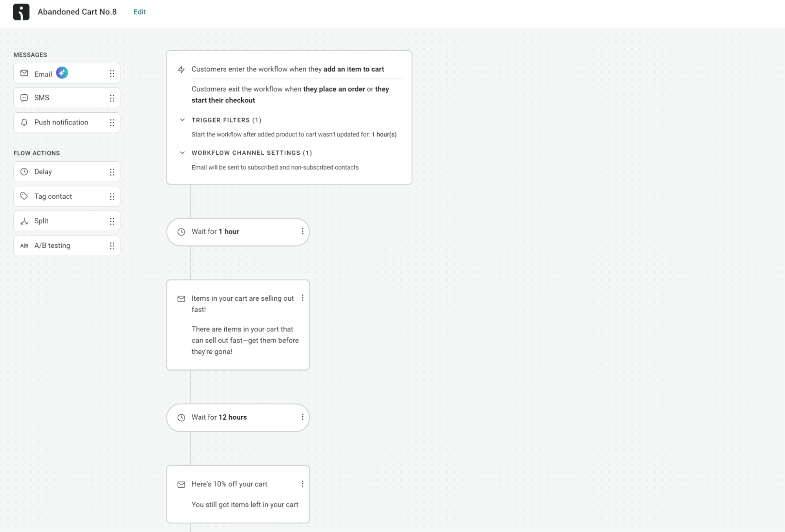
Task: Click 'Here's 10% off your cart' subject
Action: [229, 484]
